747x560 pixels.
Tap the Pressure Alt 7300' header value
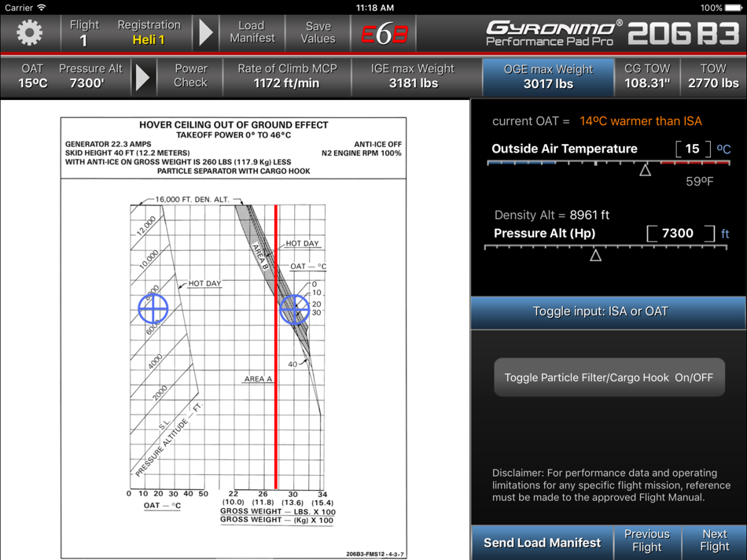point(90,76)
